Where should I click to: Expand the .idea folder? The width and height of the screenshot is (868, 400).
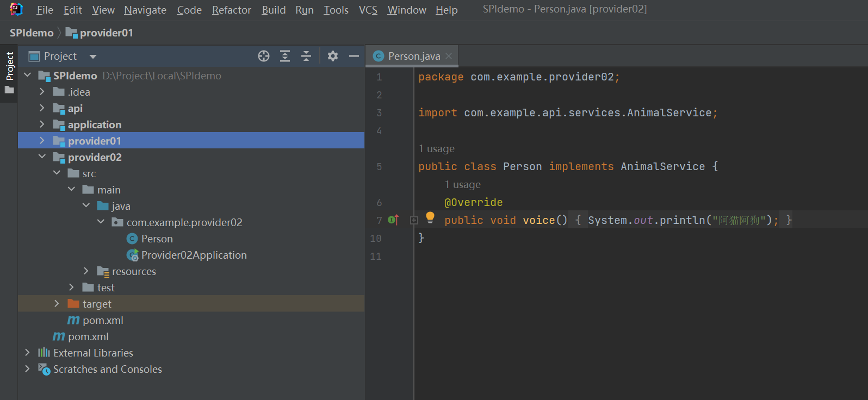click(x=42, y=91)
